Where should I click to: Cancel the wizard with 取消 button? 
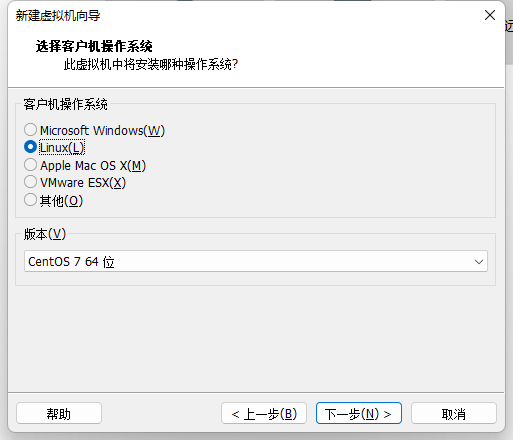pyautogui.click(x=454, y=413)
